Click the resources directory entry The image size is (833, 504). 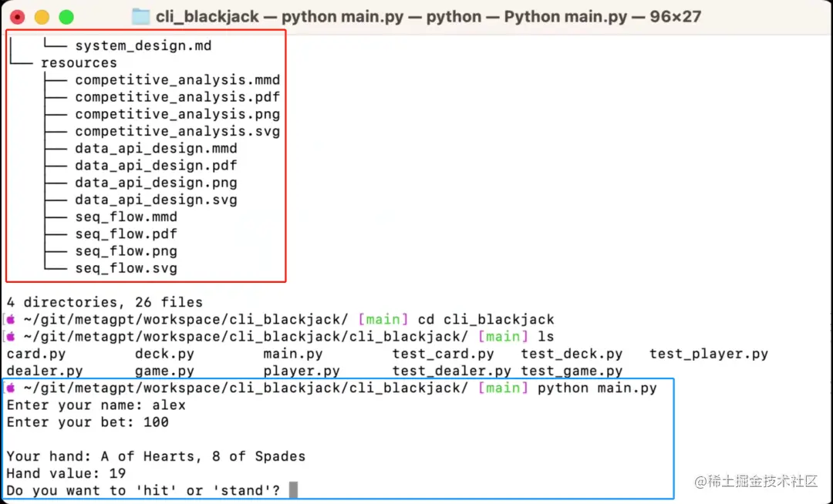point(79,62)
